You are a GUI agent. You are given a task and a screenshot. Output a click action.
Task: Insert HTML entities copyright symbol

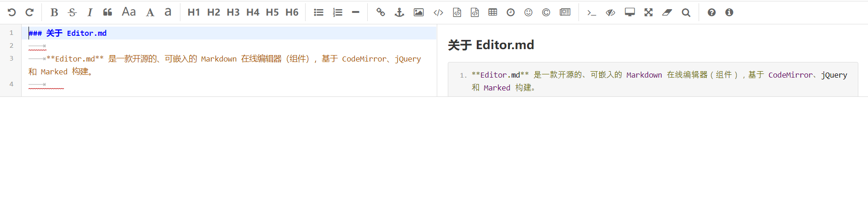pyautogui.click(x=546, y=12)
